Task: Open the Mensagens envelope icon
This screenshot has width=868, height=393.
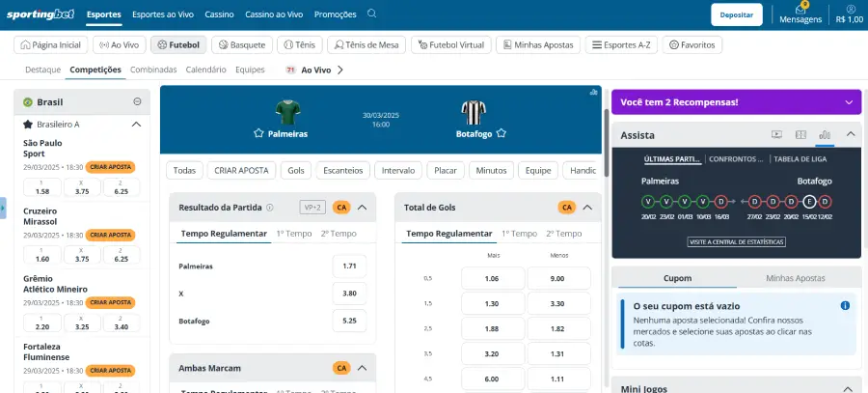Action: 800,10
